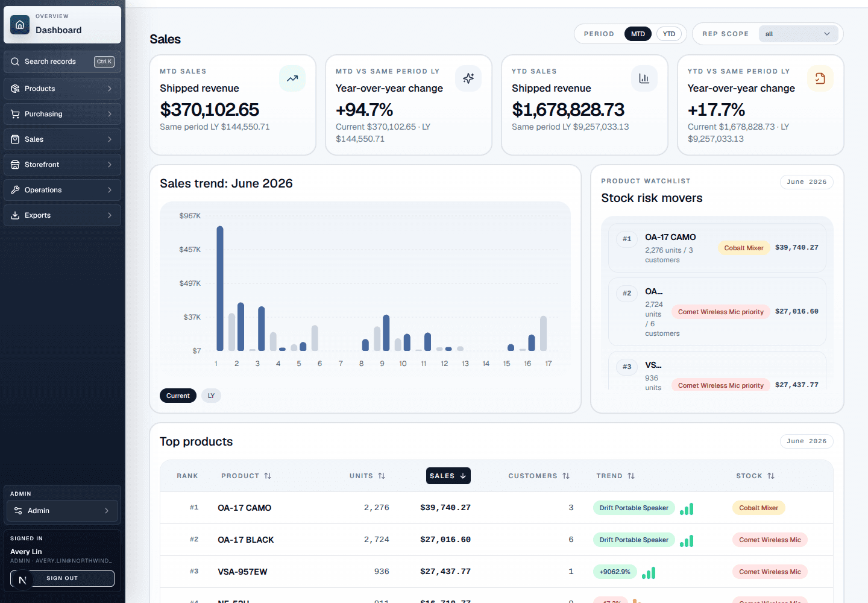Viewport: 868px width, 603px height.
Task: Click the $27,016.60 sales value in table
Action: (x=445, y=540)
